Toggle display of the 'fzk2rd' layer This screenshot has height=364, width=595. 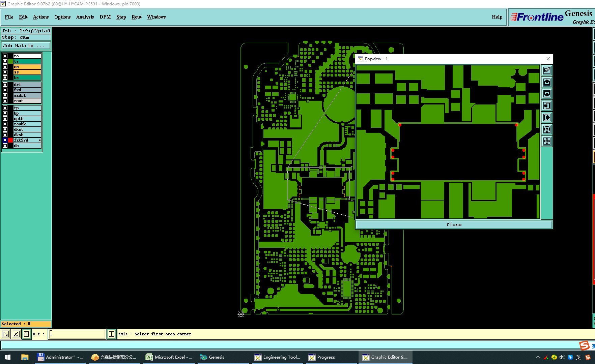tap(5, 140)
